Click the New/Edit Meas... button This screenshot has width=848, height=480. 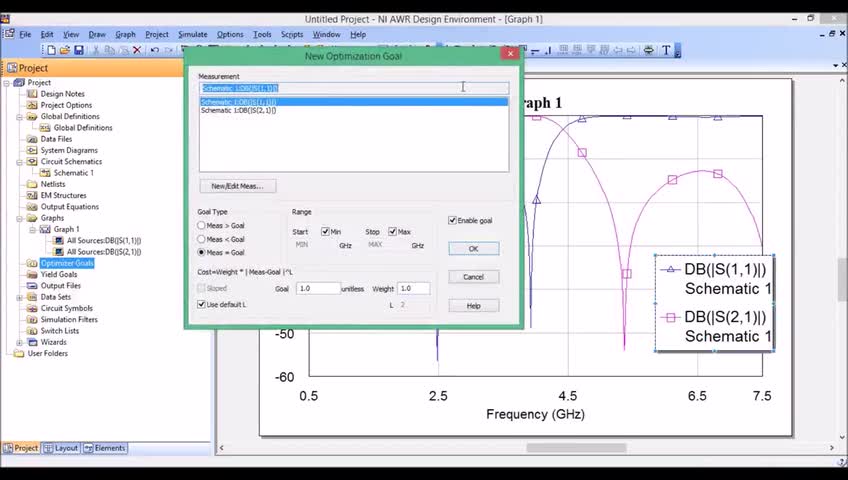click(237, 186)
